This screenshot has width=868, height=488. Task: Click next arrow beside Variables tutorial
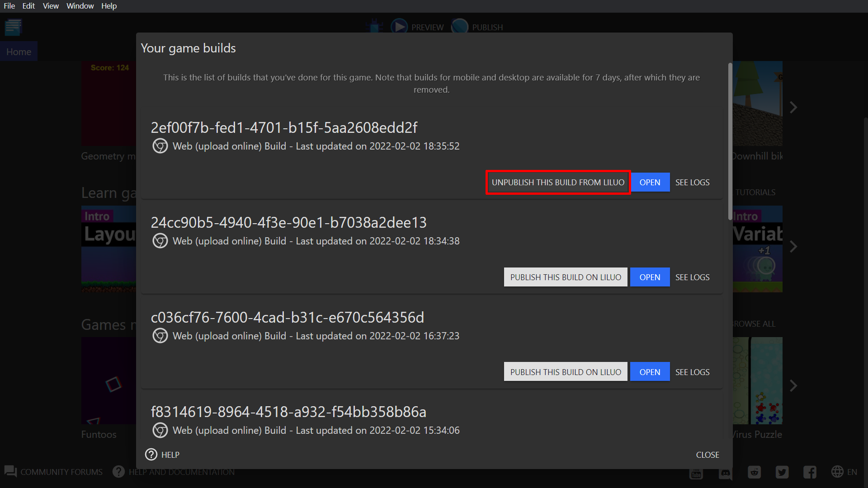point(793,247)
